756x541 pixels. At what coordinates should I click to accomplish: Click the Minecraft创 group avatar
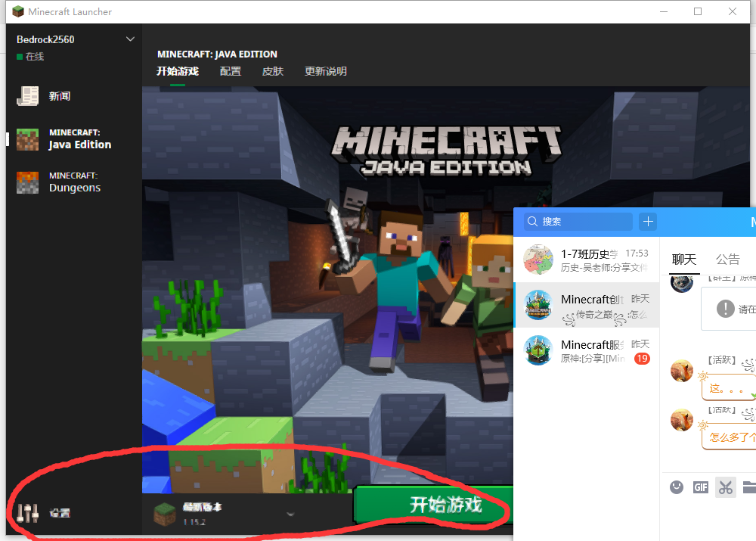(x=538, y=304)
